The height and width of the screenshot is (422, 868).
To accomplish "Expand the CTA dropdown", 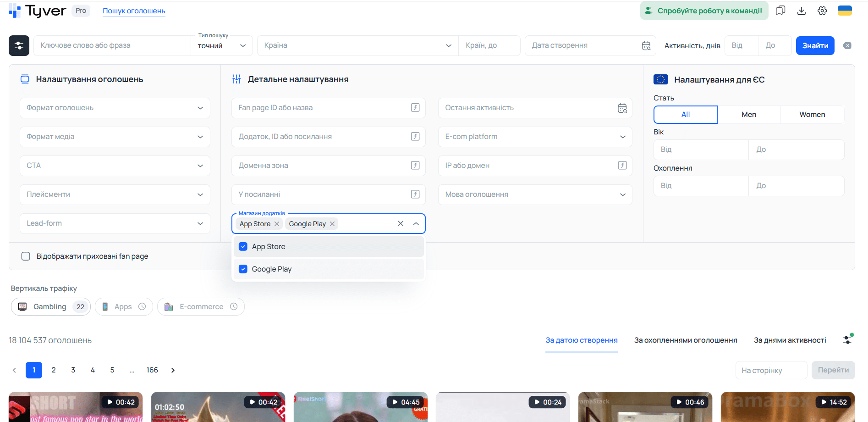I will pos(115,166).
